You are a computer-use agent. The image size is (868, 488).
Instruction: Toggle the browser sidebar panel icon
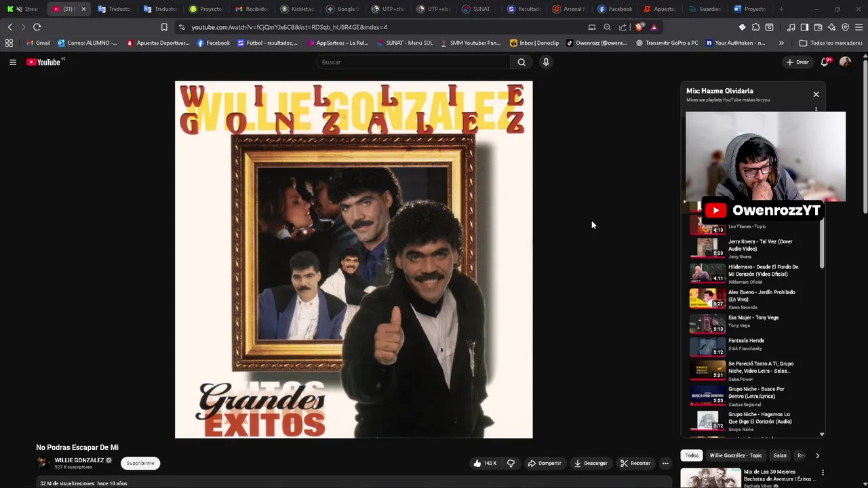click(804, 27)
